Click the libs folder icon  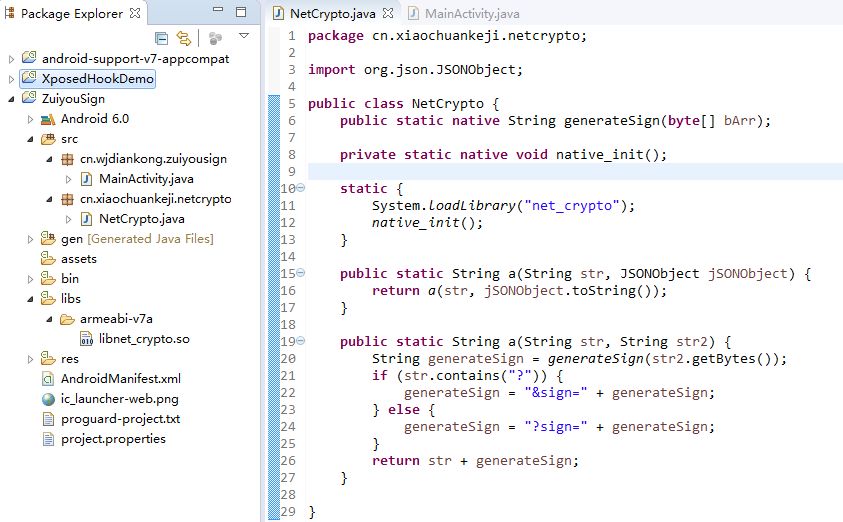click(x=48, y=299)
